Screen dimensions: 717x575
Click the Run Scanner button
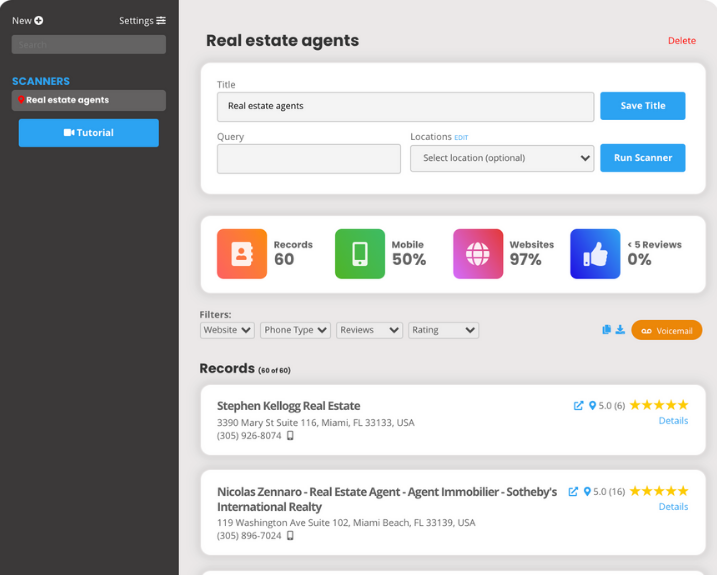643,158
